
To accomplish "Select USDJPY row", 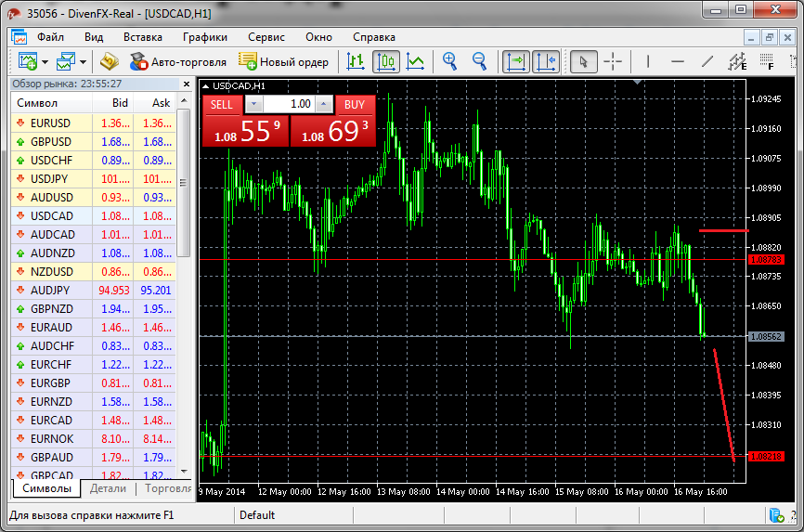I will click(94, 178).
